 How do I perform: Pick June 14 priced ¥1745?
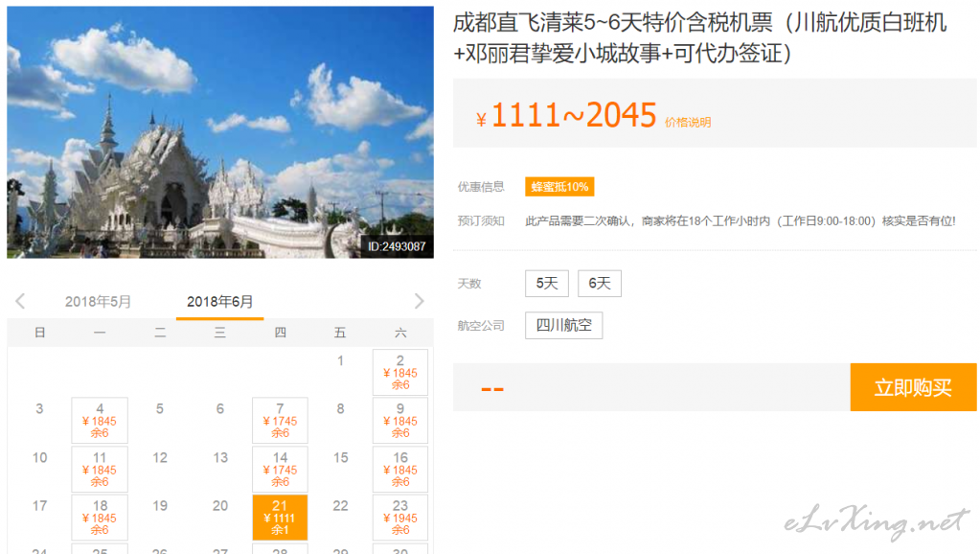(x=280, y=469)
